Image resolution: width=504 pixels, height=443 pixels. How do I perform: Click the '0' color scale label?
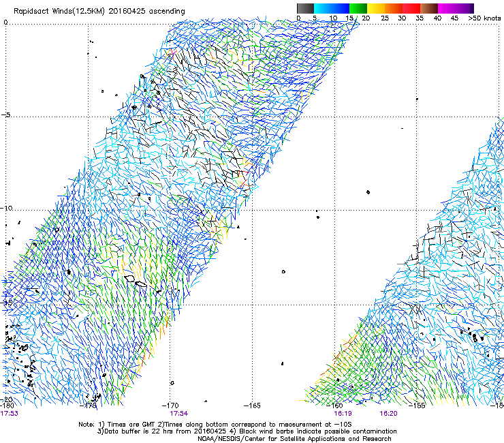pos(298,18)
